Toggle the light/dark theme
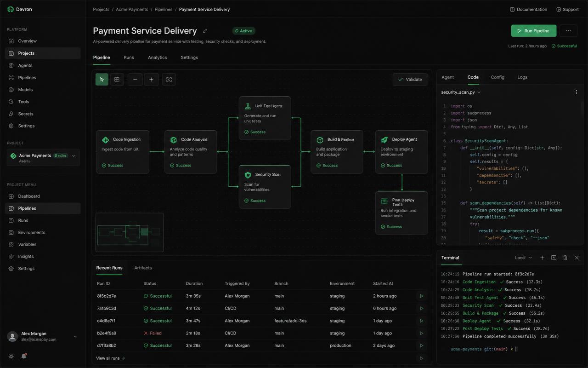Image resolution: width=588 pixels, height=368 pixels. pyautogui.click(x=11, y=356)
